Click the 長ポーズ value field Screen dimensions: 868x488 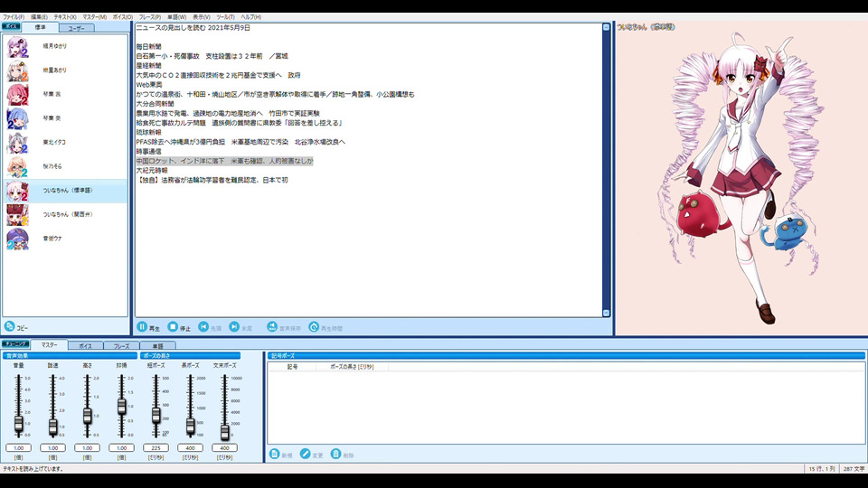click(x=191, y=447)
